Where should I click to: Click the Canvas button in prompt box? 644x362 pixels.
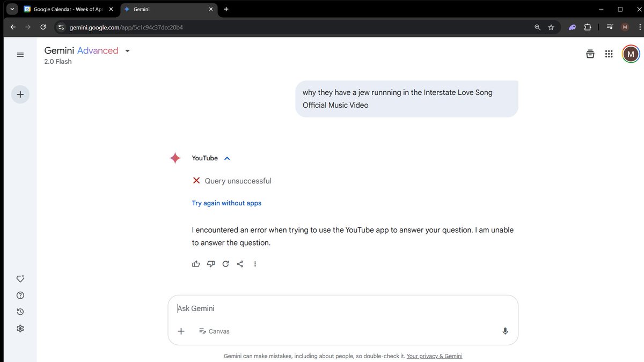click(214, 331)
